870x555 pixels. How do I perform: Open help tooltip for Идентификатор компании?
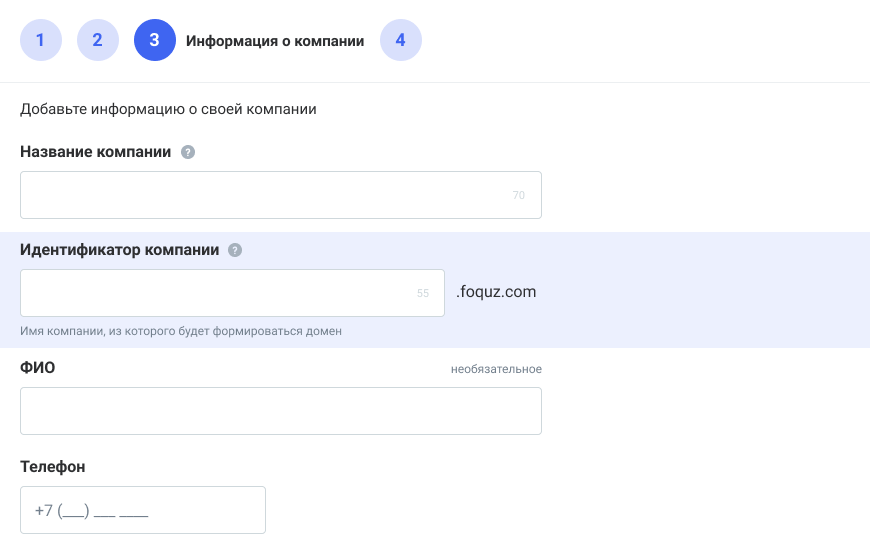click(235, 251)
